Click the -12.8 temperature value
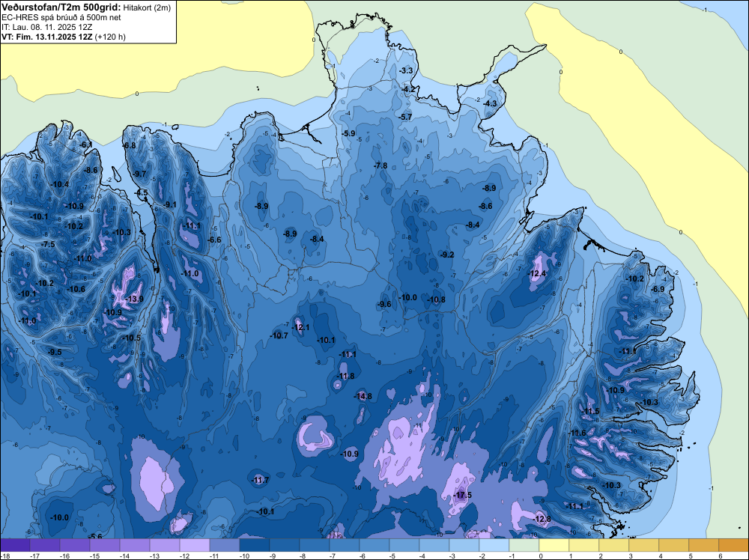This screenshot has height=560, width=749. 542,519
